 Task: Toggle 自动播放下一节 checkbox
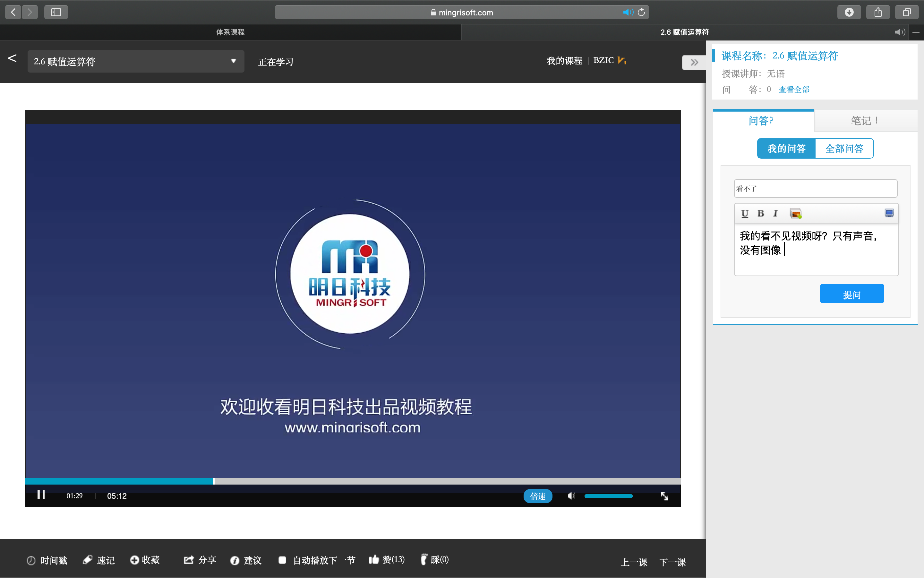click(282, 560)
